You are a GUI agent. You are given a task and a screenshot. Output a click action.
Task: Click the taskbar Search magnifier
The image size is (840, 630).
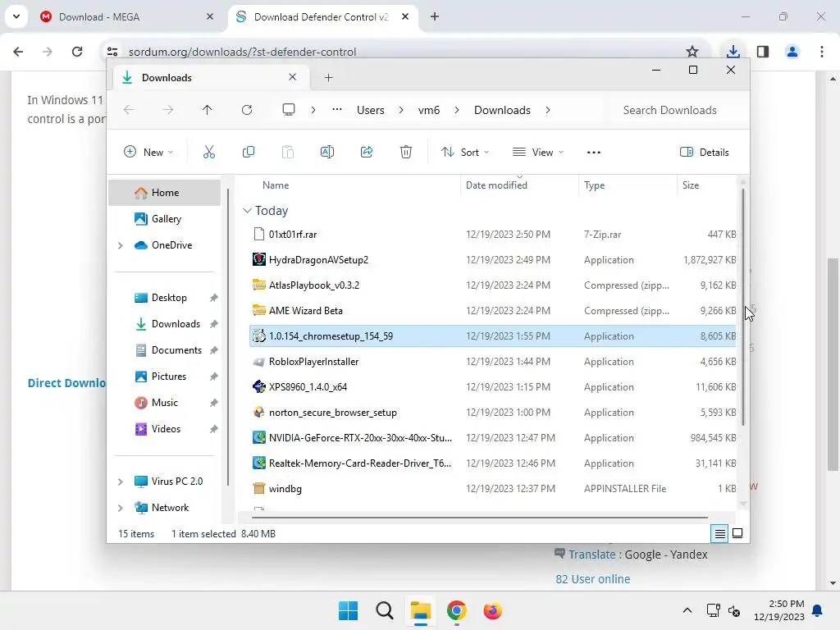coord(384,610)
